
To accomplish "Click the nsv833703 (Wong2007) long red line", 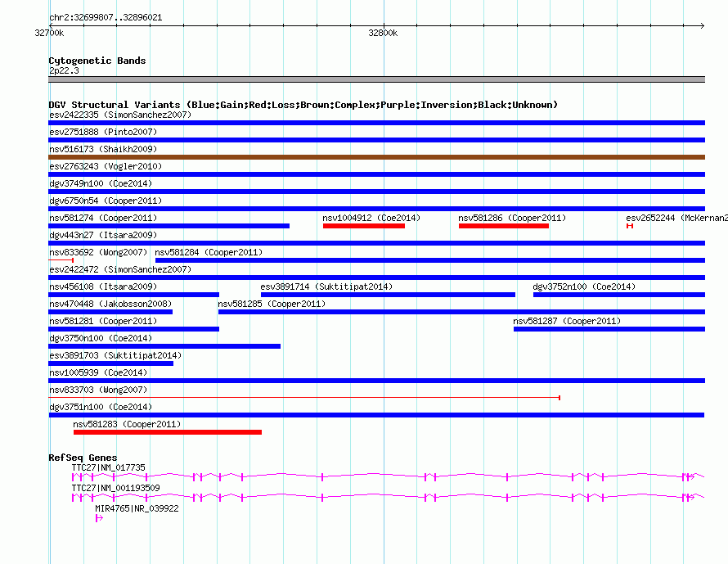I will click(x=304, y=398).
